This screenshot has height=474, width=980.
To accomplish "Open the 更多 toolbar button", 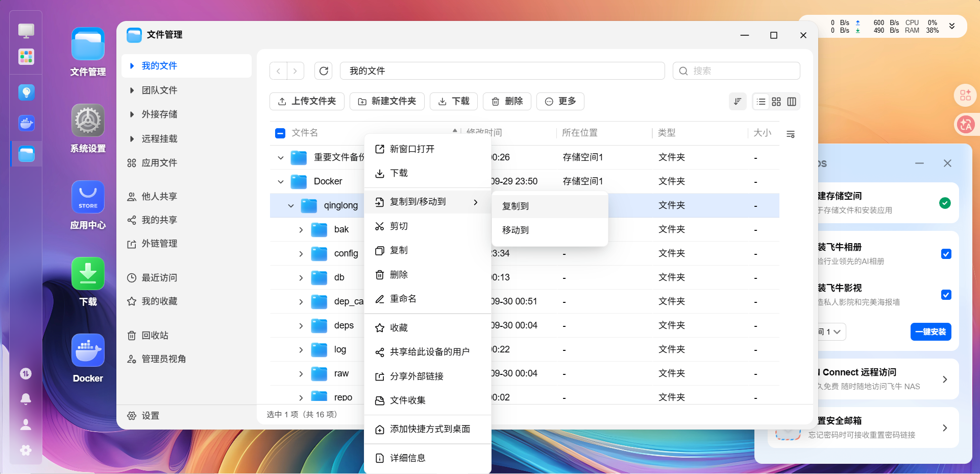I will click(x=560, y=102).
